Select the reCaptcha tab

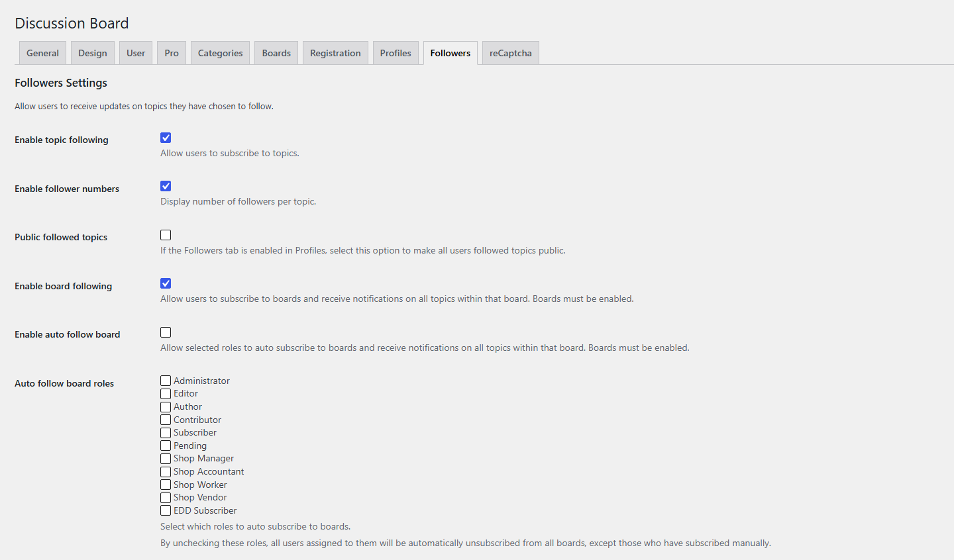[511, 53]
